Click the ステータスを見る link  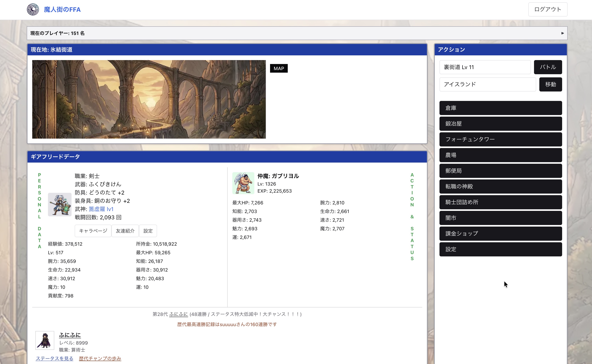coord(54,359)
